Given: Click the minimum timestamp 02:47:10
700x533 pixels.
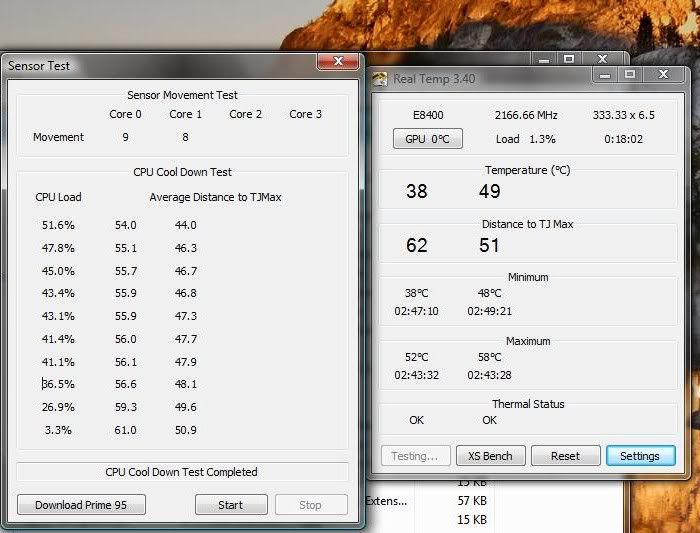Looking at the screenshot, I should tap(417, 311).
